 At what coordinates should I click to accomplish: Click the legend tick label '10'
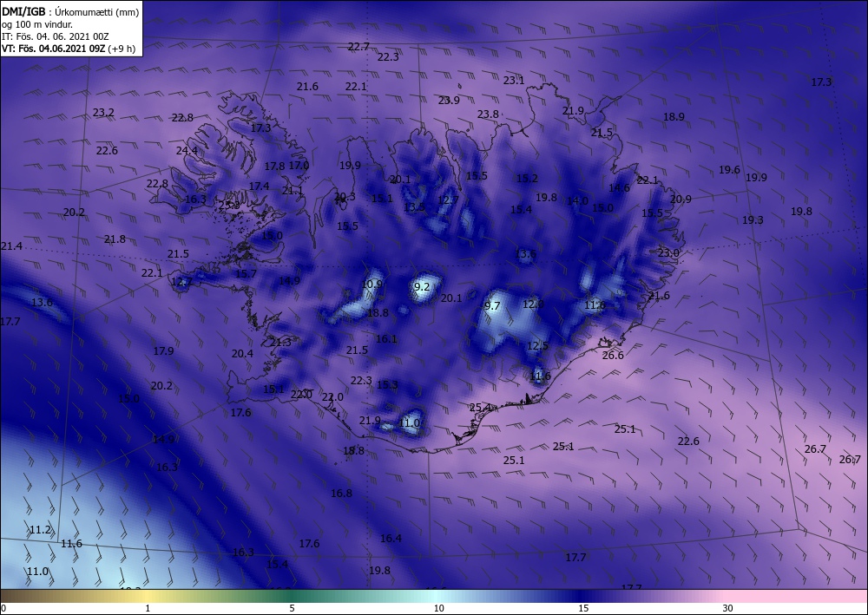(438, 608)
